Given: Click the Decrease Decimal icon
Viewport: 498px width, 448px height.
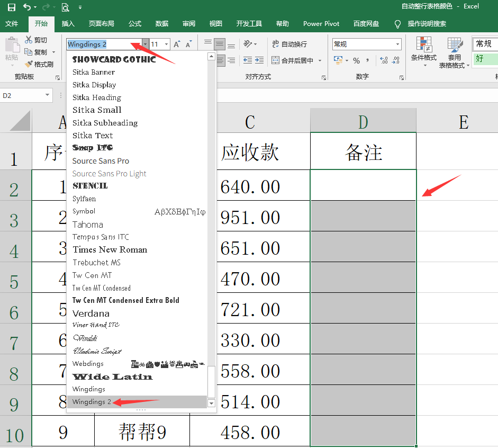Looking at the screenshot, I should (396, 60).
